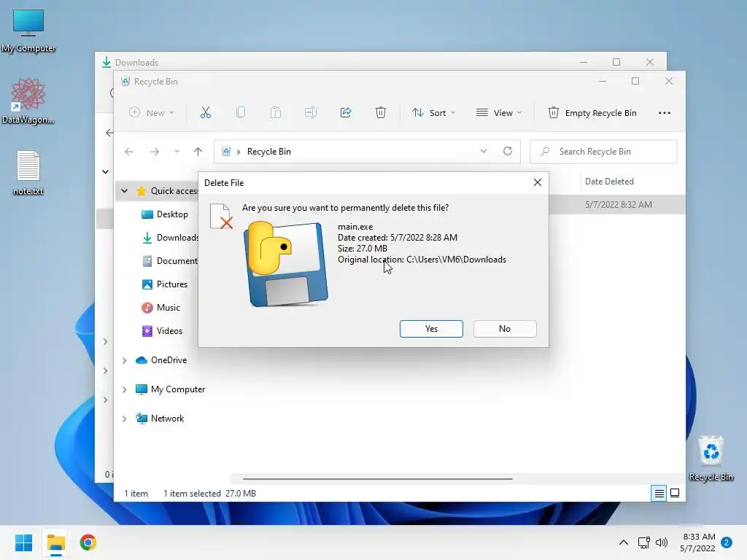This screenshot has width=747, height=560.
Task: Select the 5/7/2022 8:32 AM file row
Action: [x=617, y=205]
